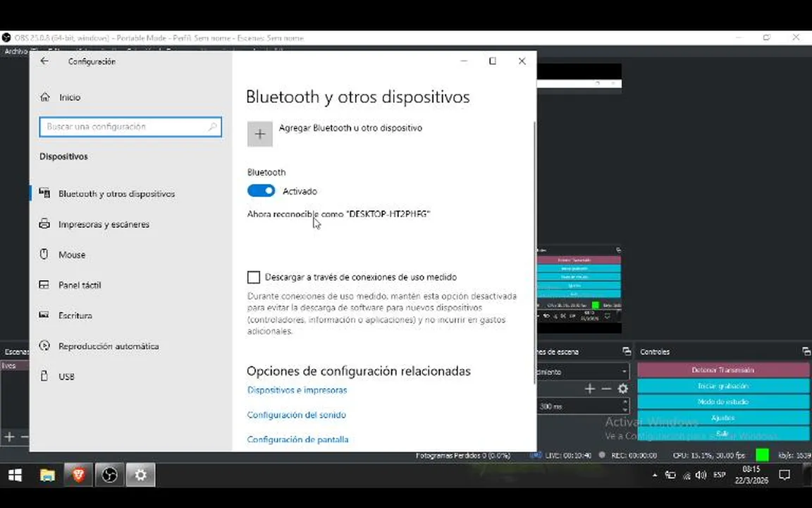Click the ESP language indicator
The height and width of the screenshot is (508, 812).
[x=719, y=475]
